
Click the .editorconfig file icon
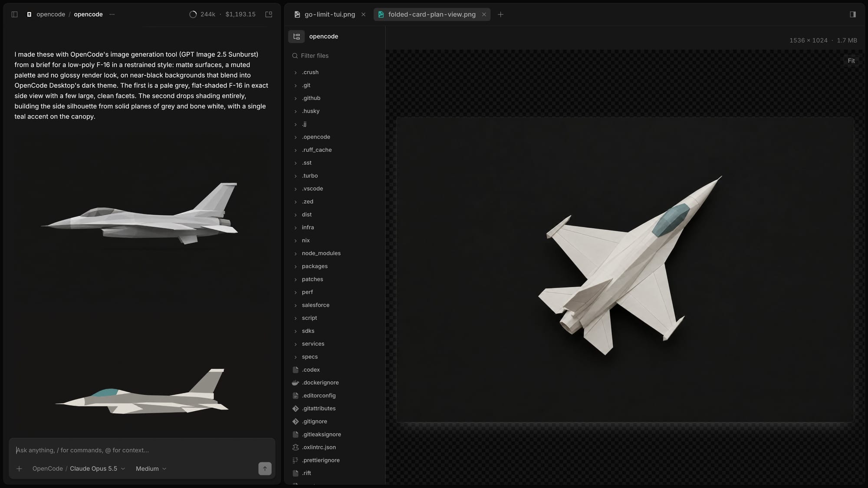coord(296,396)
